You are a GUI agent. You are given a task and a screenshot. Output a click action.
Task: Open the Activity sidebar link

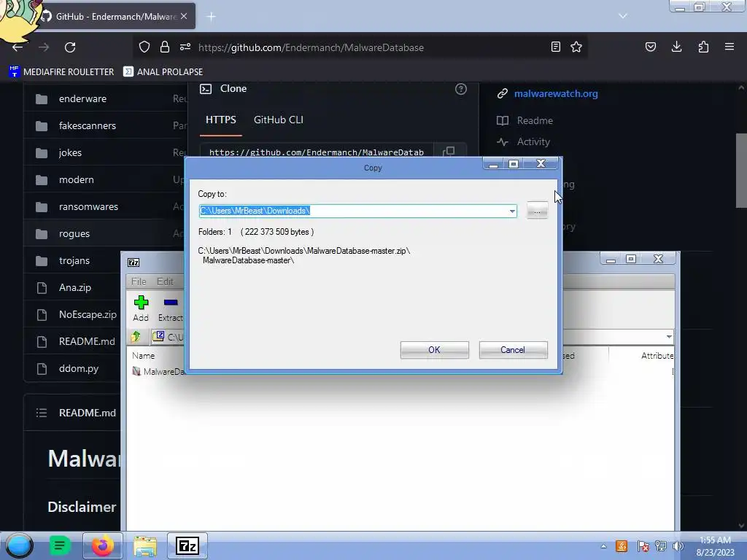533,142
